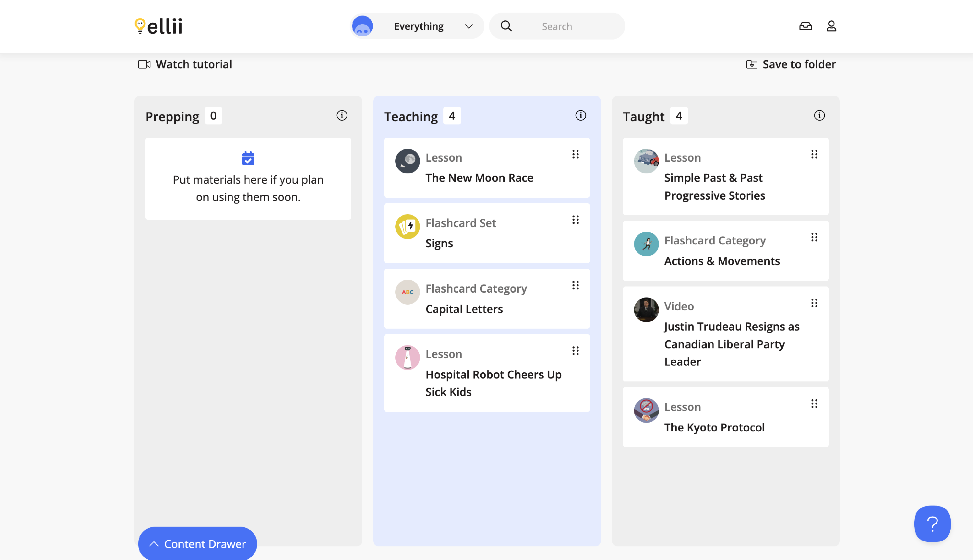Expand the Everything filter dropdown
This screenshot has width=973, height=560.
(418, 26)
